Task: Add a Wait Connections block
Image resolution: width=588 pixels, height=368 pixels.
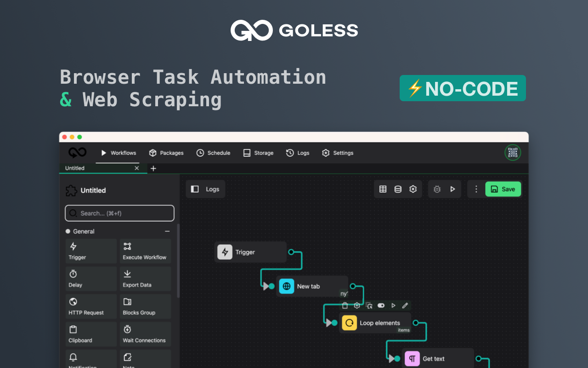Action: [145, 334]
